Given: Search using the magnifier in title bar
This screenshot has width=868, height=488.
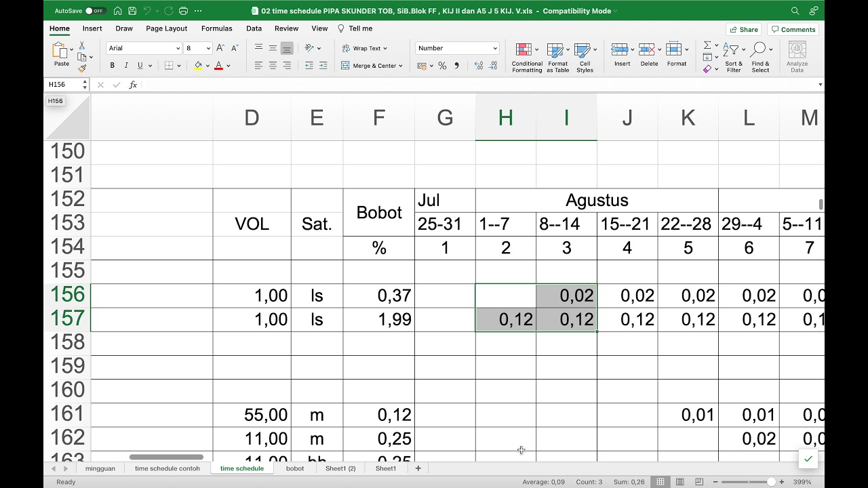Looking at the screenshot, I should coord(795,11).
